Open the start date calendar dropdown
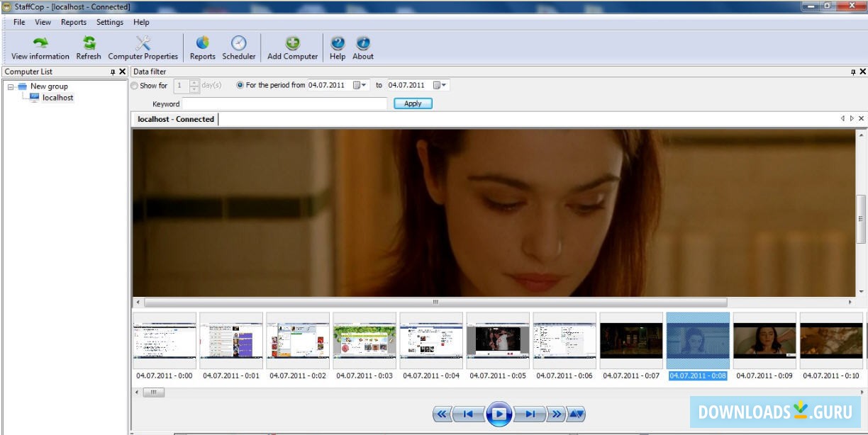Screen dimensions: 868x435 point(361,85)
